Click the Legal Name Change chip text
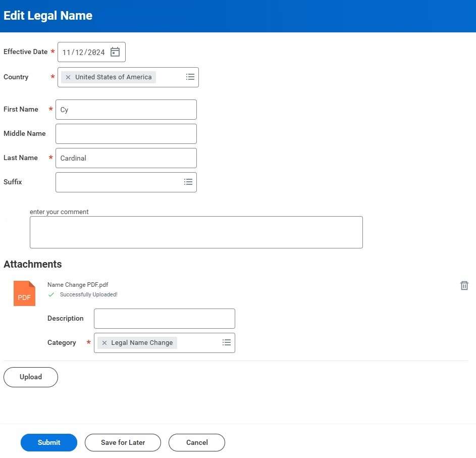The height and width of the screenshot is (458, 476). tap(142, 343)
